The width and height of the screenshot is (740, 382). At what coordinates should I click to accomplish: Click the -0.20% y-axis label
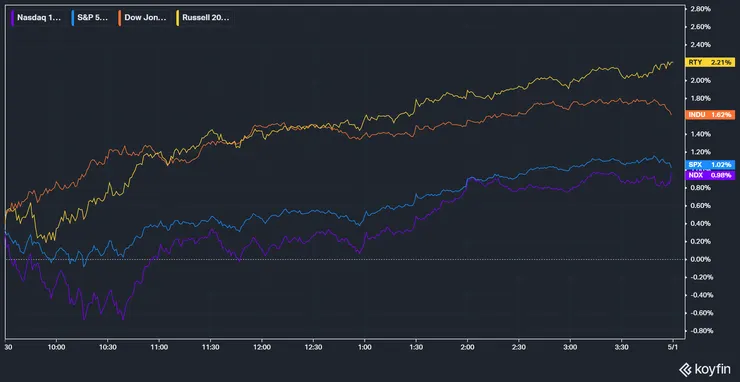701,277
